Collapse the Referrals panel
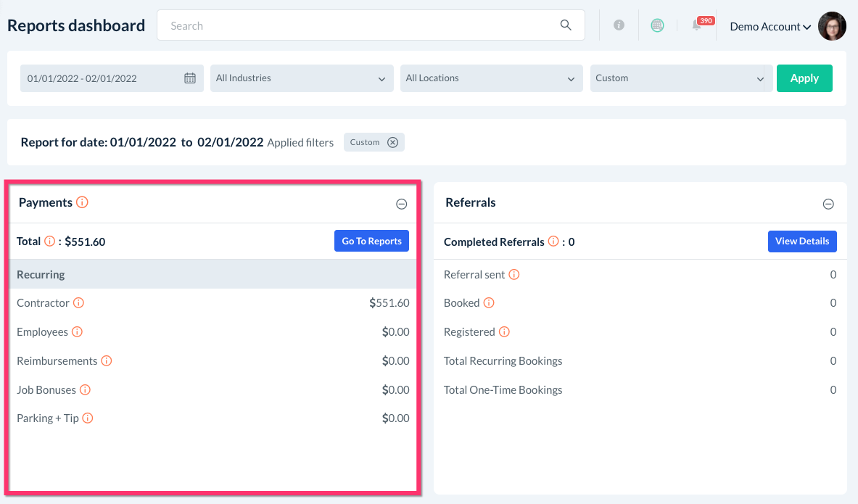This screenshot has height=504, width=858. pos(828,205)
